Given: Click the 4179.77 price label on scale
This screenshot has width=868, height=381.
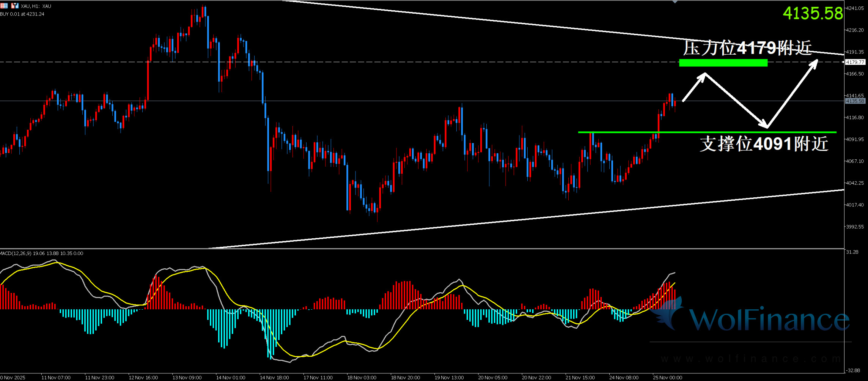Looking at the screenshot, I should click(855, 62).
